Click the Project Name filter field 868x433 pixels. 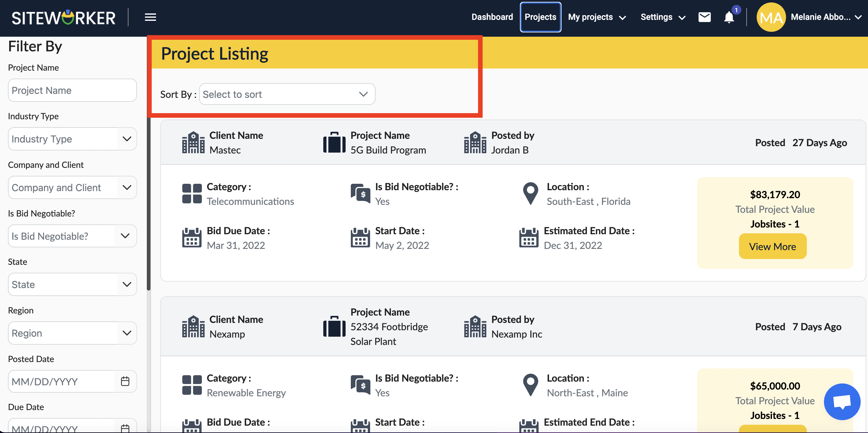pos(72,90)
